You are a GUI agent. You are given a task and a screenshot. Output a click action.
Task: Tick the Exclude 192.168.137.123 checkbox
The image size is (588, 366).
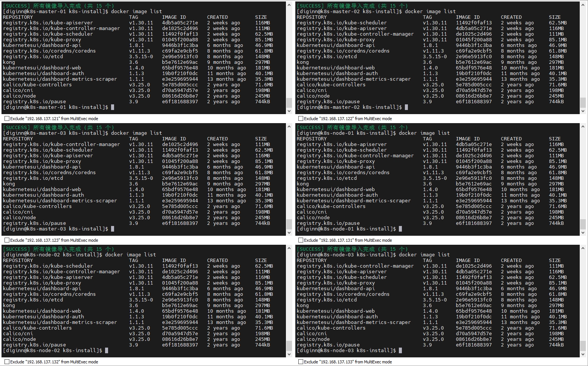(x=7, y=240)
